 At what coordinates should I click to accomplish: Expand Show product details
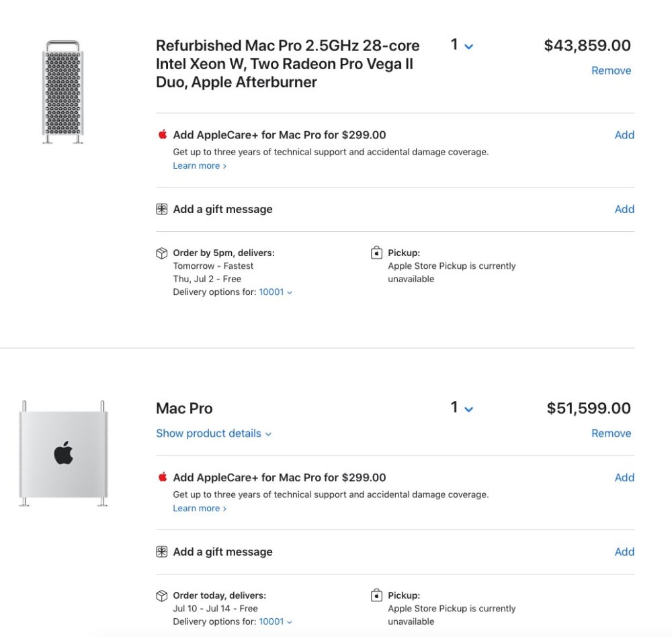214,433
